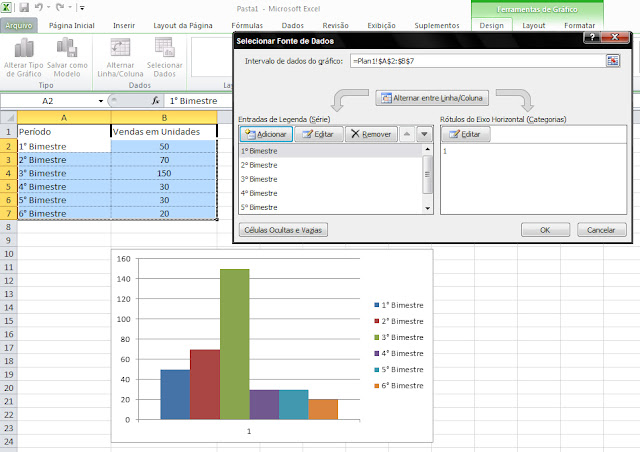The height and width of the screenshot is (452, 640).
Task: Click Alterar Tipo de Gráfico icon
Action: tap(24, 48)
